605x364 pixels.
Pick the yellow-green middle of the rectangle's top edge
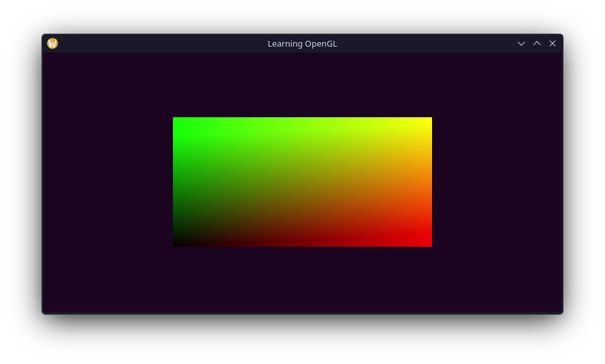click(x=302, y=121)
